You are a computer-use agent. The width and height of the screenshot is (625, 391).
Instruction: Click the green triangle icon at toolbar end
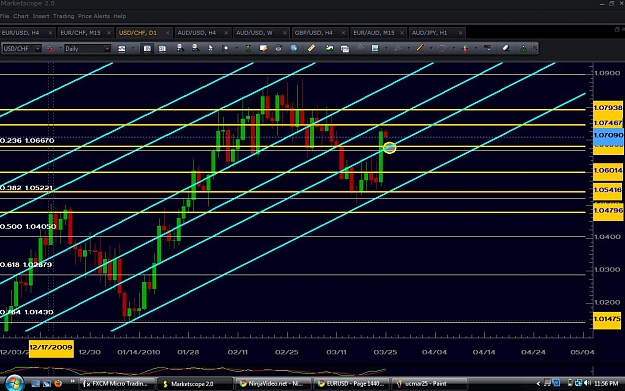[523, 48]
